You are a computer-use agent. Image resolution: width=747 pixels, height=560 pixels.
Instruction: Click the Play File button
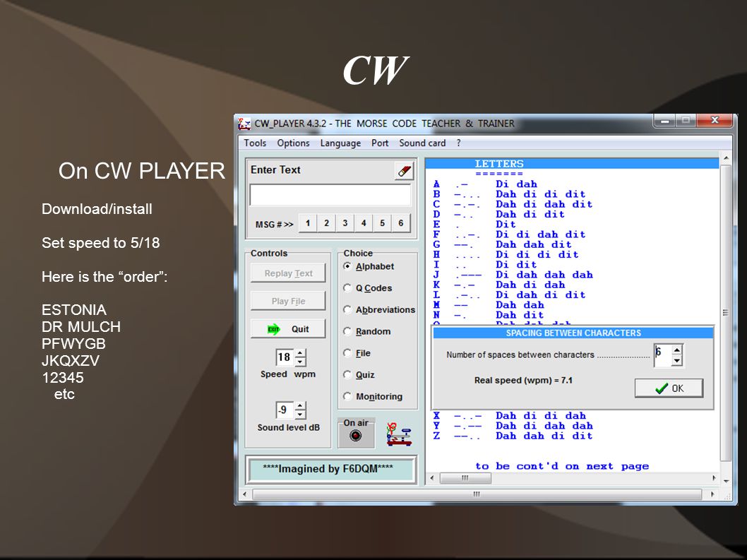pyautogui.click(x=288, y=302)
